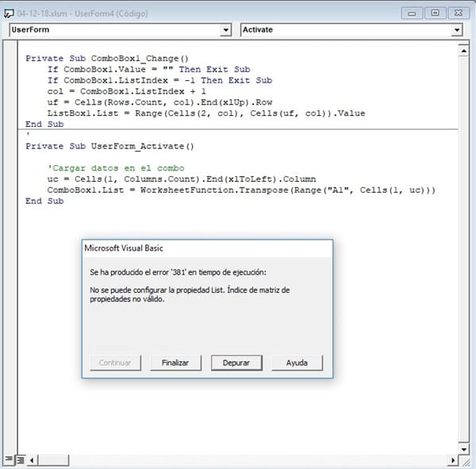Click the line 'Private Sub UserForm_Activate()'
476x469 pixels.
(x=109, y=146)
